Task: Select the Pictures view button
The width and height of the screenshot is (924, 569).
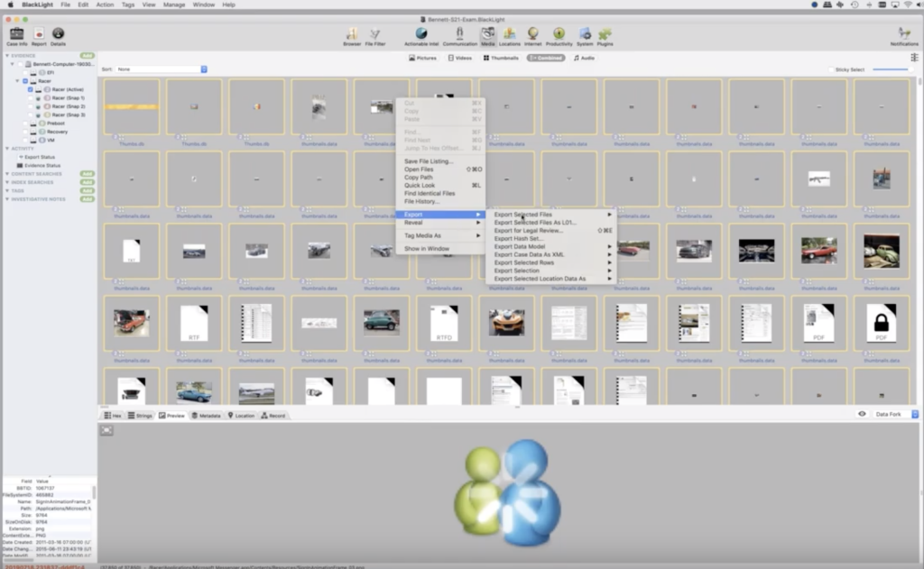Action: [422, 58]
